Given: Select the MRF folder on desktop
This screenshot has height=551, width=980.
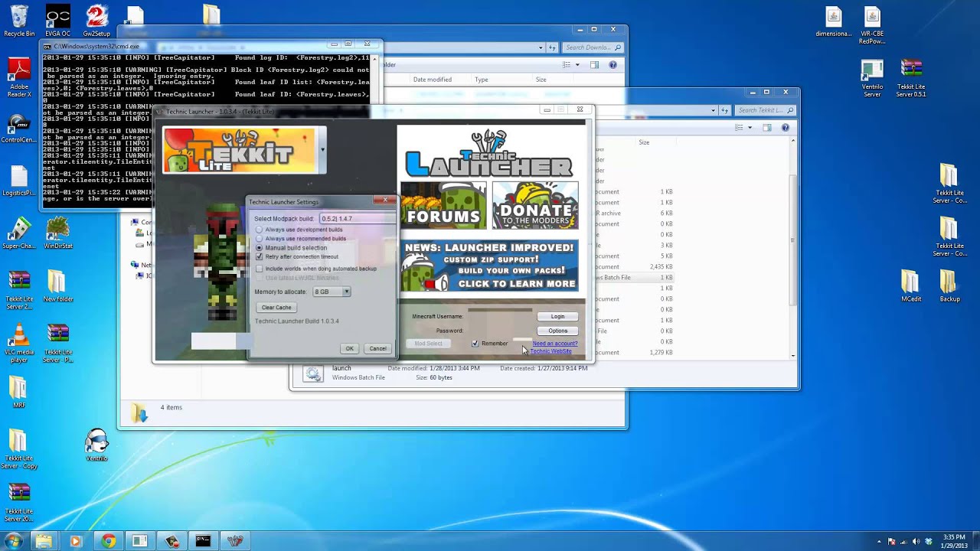Looking at the screenshot, I should 19,392.
